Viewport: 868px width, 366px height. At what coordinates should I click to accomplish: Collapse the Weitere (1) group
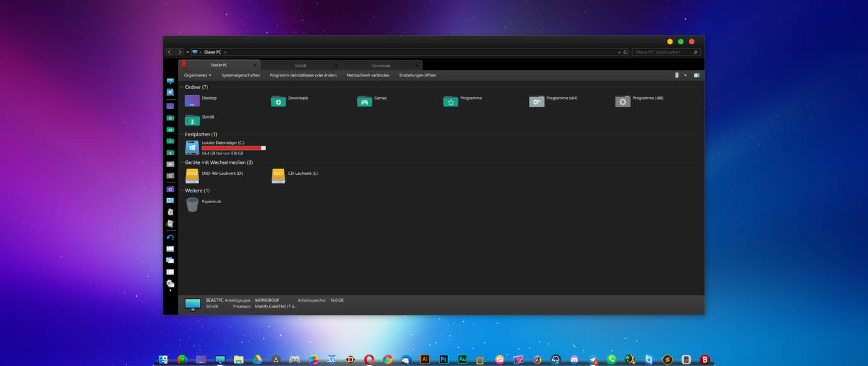point(182,191)
